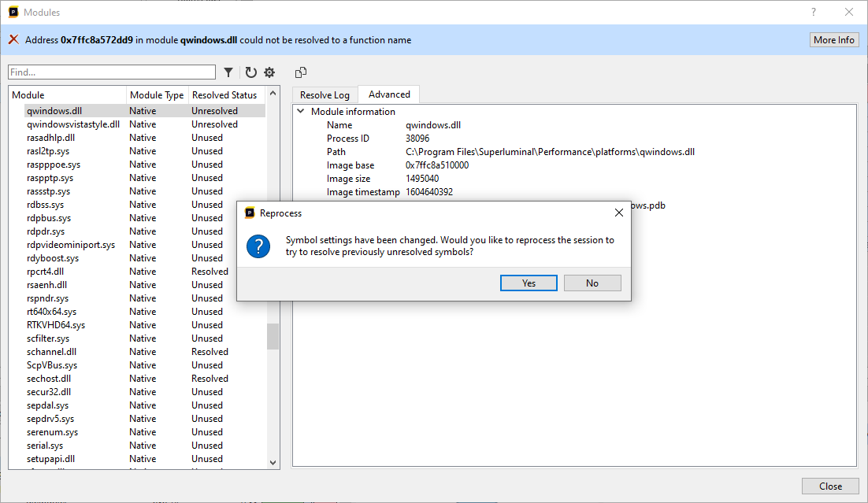
Task: Decline reprocessing with No button
Action: point(592,283)
